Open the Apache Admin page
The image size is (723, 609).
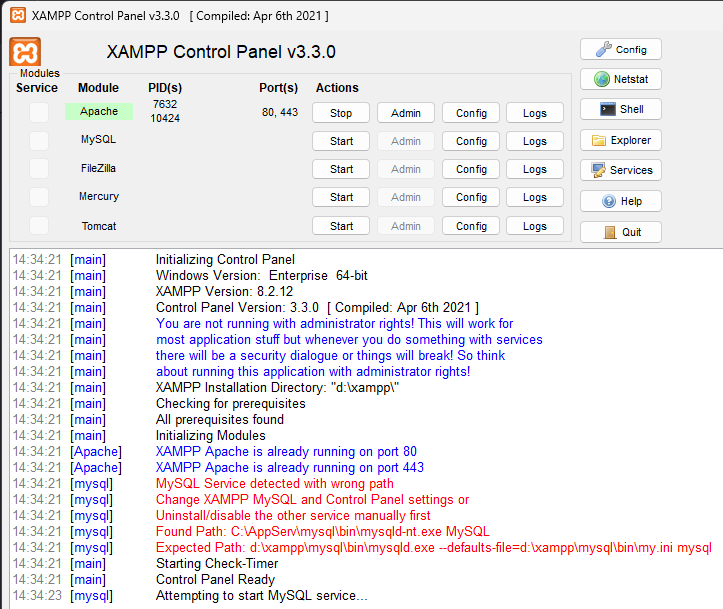406,113
